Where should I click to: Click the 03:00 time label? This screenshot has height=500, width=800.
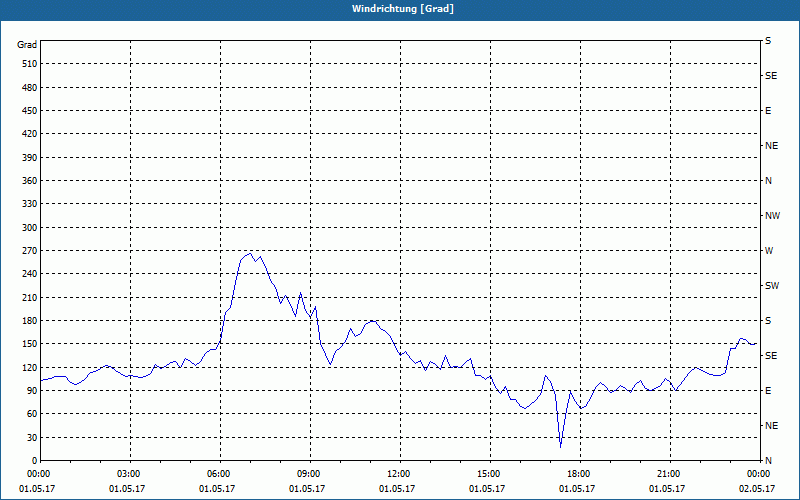click(x=131, y=474)
